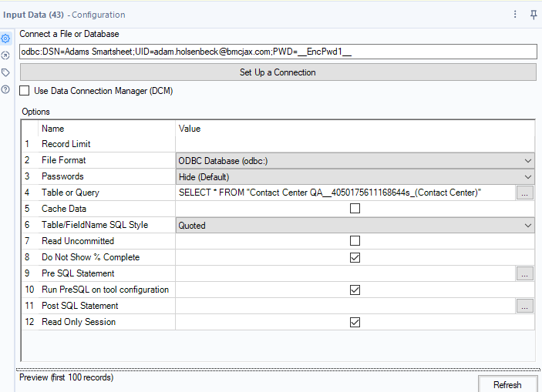Check the Read Uncommitted option
The image size is (542, 392).
tap(355, 241)
